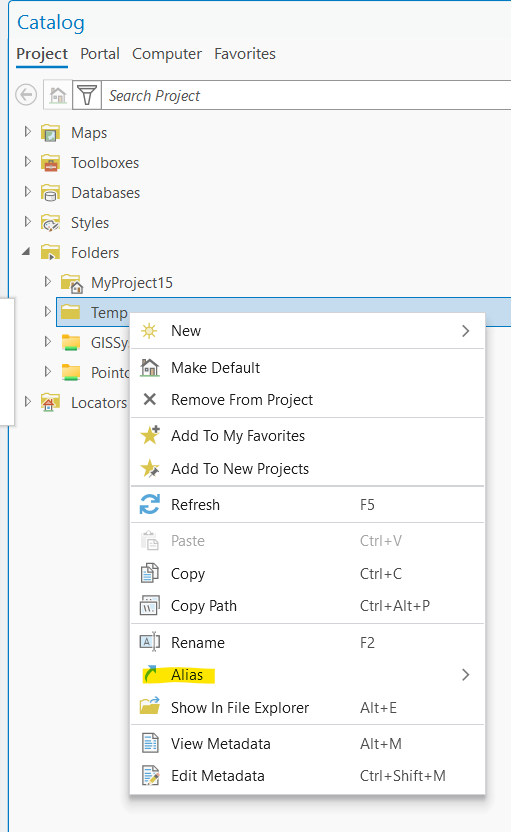511x832 pixels.
Task: Click the Add To New Projects pinned star icon
Action: point(150,469)
